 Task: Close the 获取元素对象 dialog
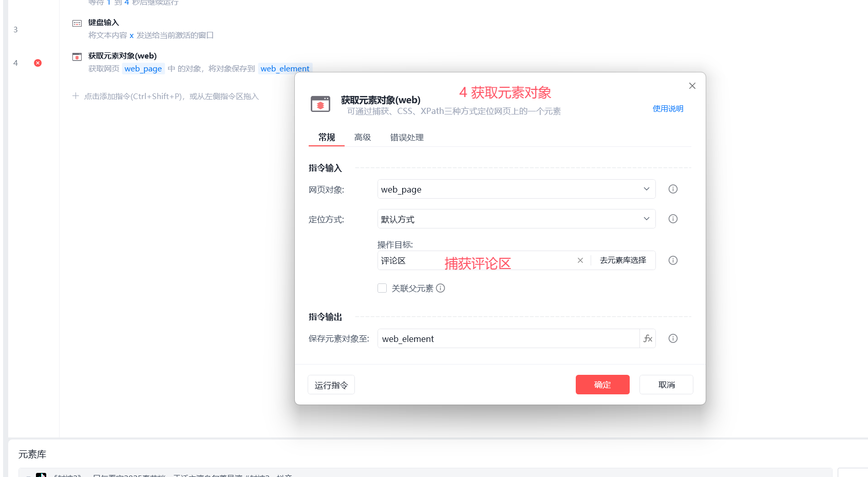[692, 86]
